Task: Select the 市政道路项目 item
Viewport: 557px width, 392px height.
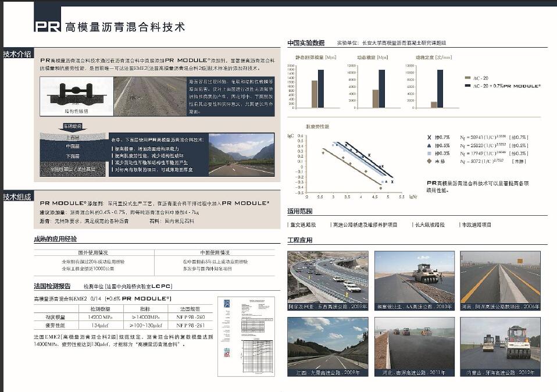Action: pyautogui.click(x=476, y=225)
